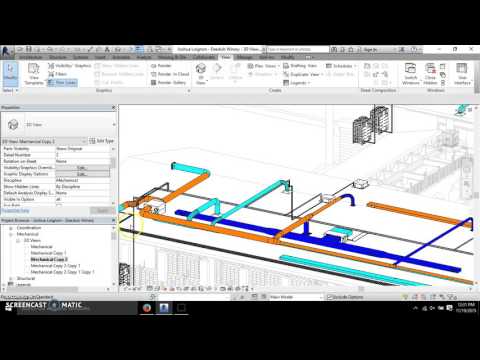The image size is (480, 360).
Task: Select the Mechanical Copy 2 view
Action: tap(49, 259)
